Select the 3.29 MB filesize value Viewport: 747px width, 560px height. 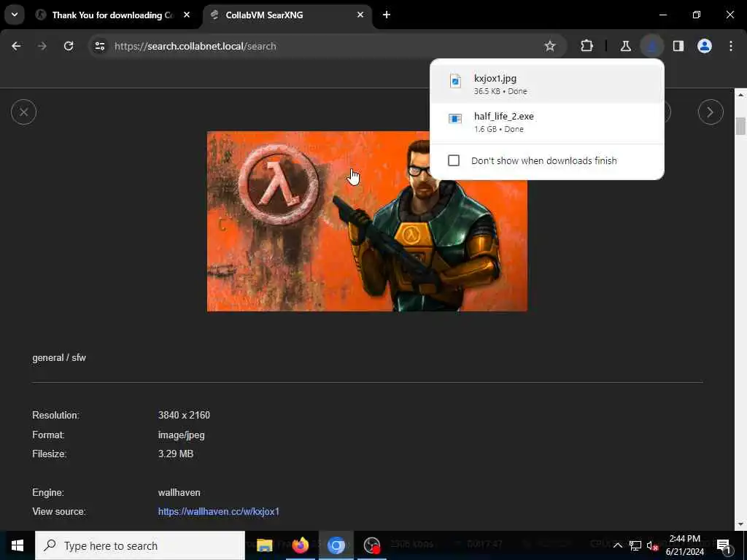176,454
